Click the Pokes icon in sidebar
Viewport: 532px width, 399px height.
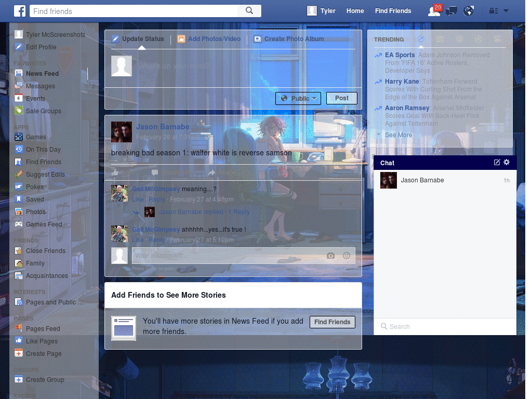coord(19,187)
